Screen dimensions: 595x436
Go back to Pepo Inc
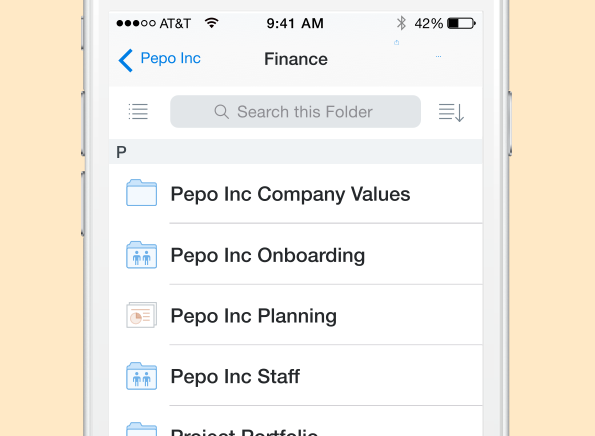170,58
